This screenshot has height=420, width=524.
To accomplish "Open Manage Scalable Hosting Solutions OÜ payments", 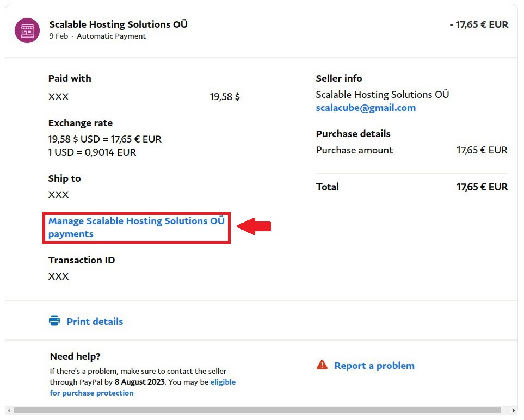I will click(136, 227).
